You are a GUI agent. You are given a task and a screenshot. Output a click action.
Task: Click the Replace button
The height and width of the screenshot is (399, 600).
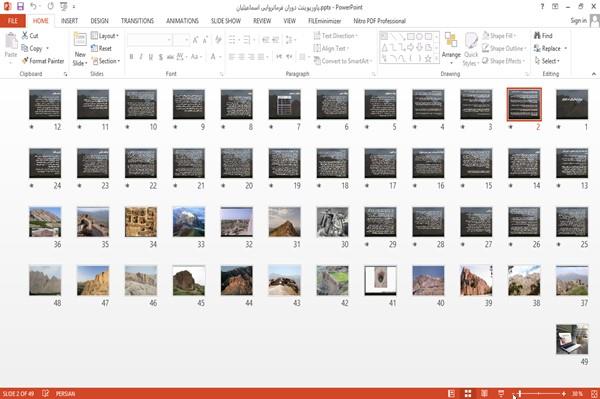(547, 48)
